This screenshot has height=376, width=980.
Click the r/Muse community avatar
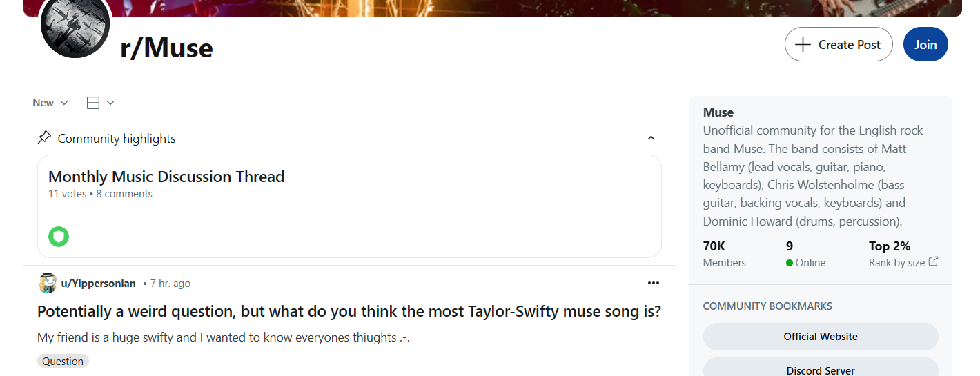point(76,28)
